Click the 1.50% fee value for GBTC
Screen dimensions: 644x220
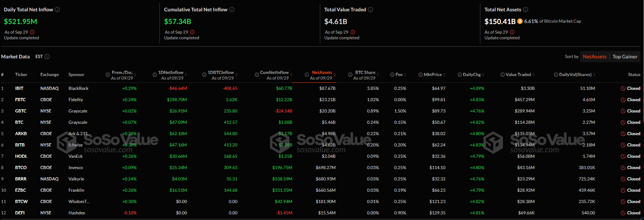click(400, 111)
